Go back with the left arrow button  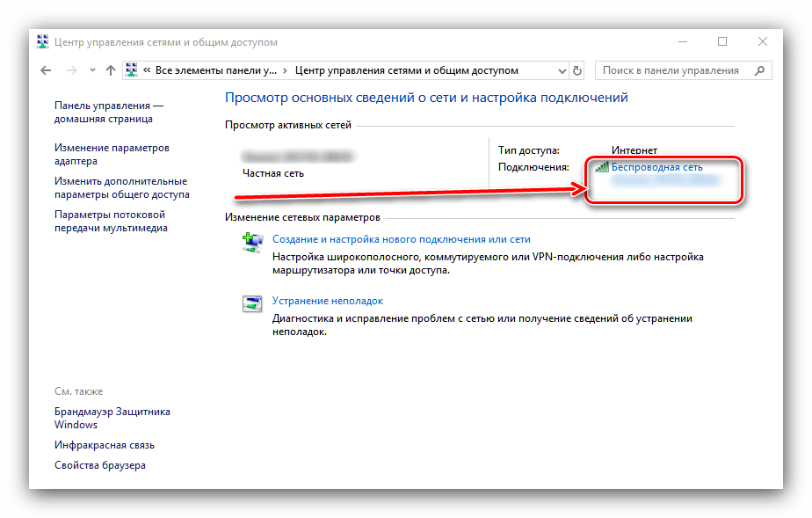[x=46, y=70]
